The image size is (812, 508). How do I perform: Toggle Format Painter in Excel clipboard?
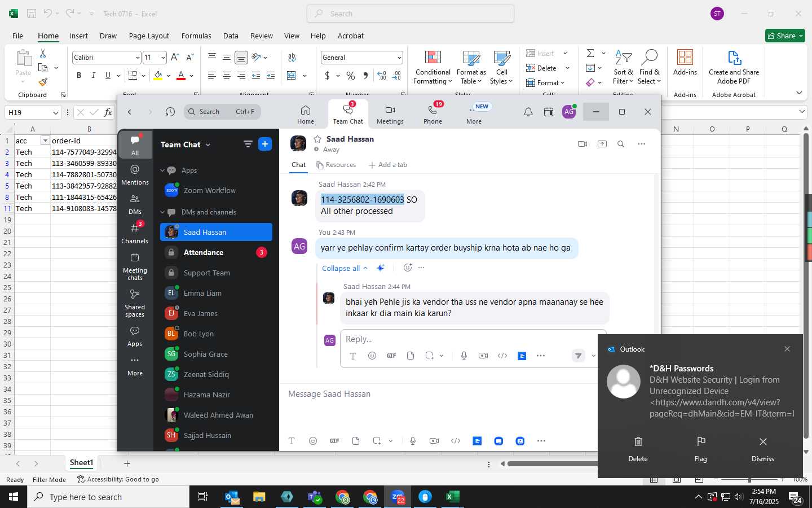[43, 82]
